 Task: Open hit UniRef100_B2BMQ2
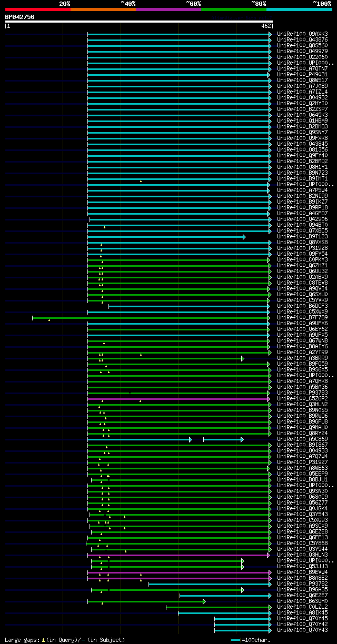click(x=302, y=161)
